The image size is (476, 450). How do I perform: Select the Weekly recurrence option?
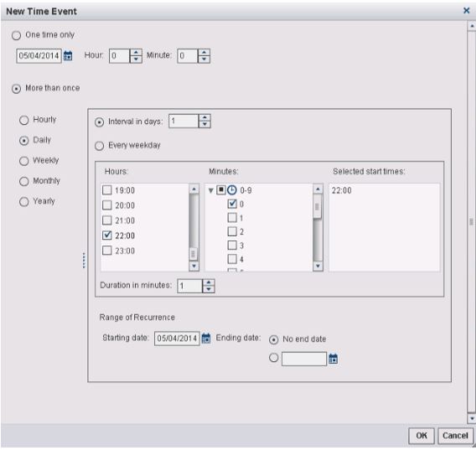(x=24, y=161)
